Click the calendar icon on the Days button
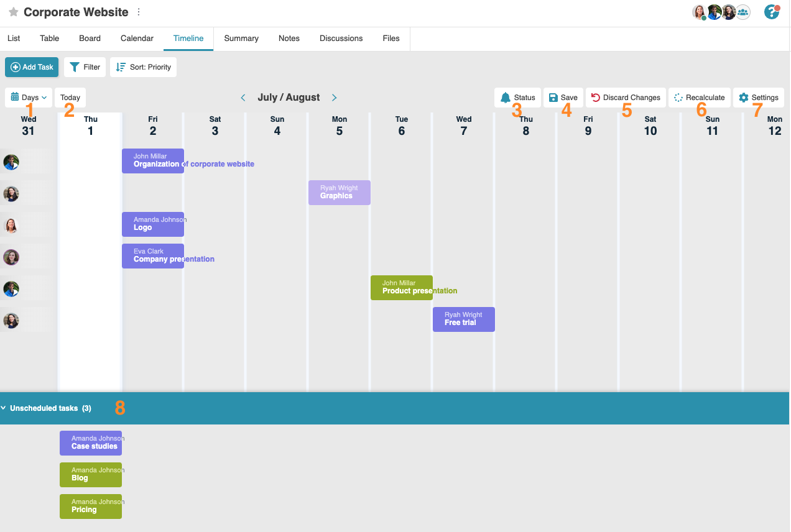Screen dimensions: 791x532 [14, 97]
